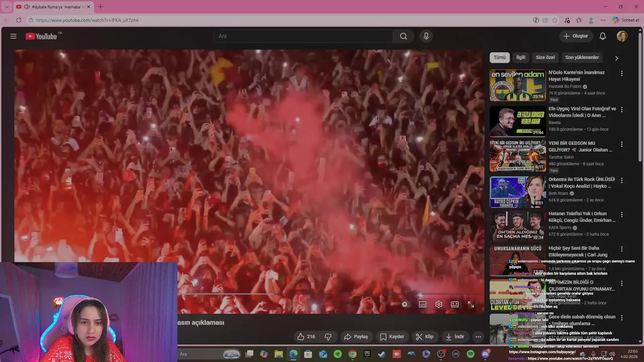The height and width of the screenshot is (362, 644).
Task: Open video player settings gear
Action: (x=439, y=304)
